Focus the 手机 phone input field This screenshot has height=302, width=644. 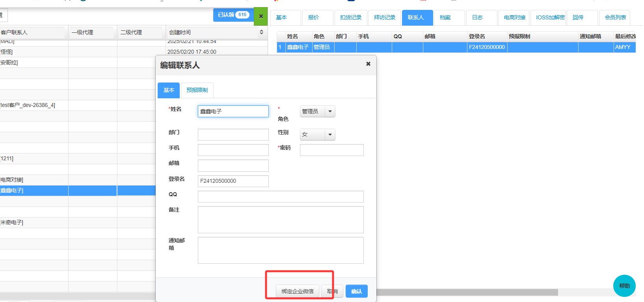click(x=233, y=150)
